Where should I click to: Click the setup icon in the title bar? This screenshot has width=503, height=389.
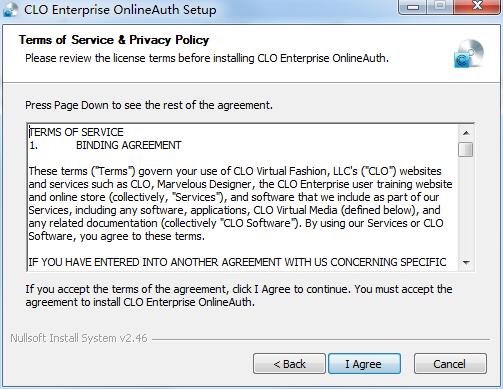click(x=10, y=9)
